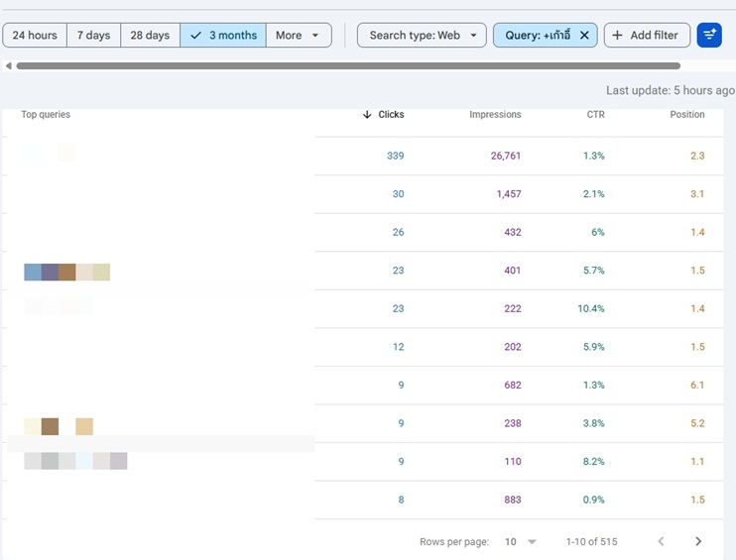Sort by the Clicks column header
736x560 pixels.
tap(391, 114)
